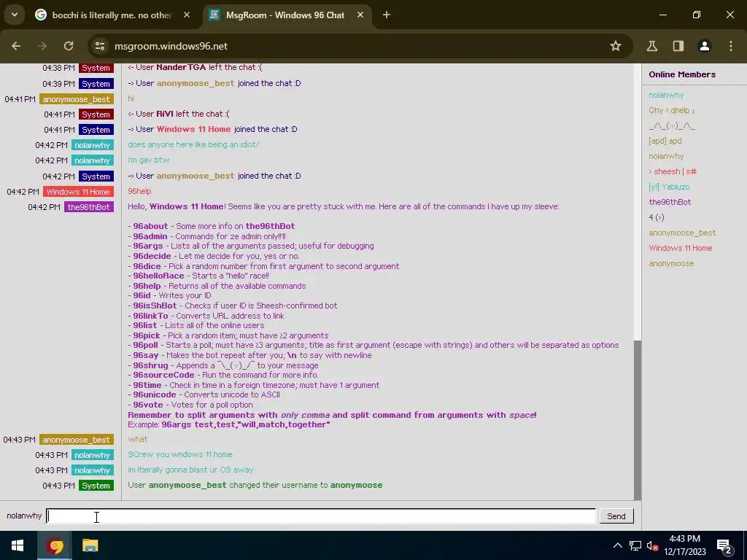The image size is (747, 560).
Task: Select 'anonymoose_best' in Online Members list
Action: [682, 233]
